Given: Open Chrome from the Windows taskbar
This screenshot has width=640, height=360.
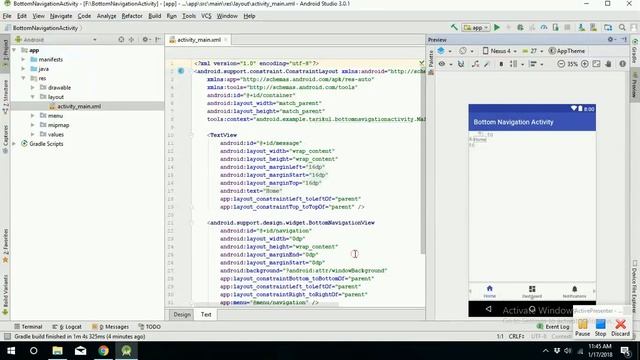Looking at the screenshot, I should (103, 351).
